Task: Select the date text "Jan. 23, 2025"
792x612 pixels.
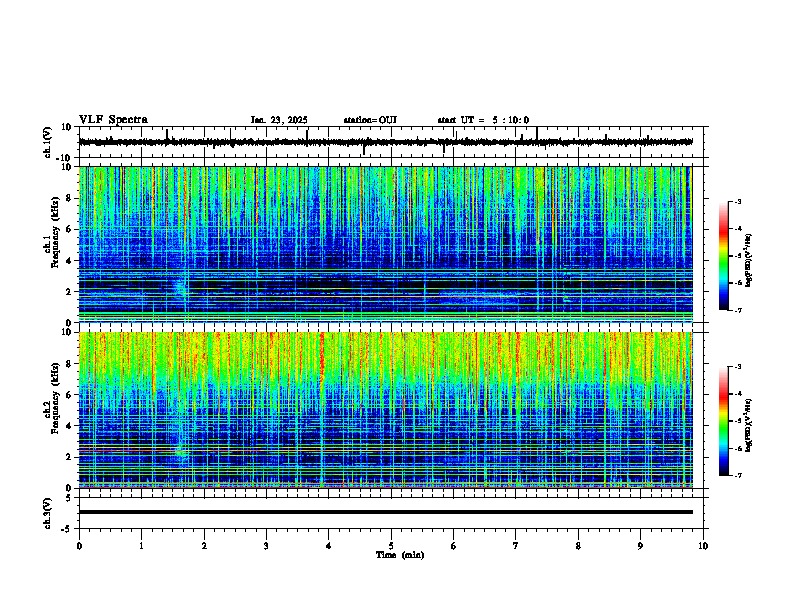Action: coord(279,120)
